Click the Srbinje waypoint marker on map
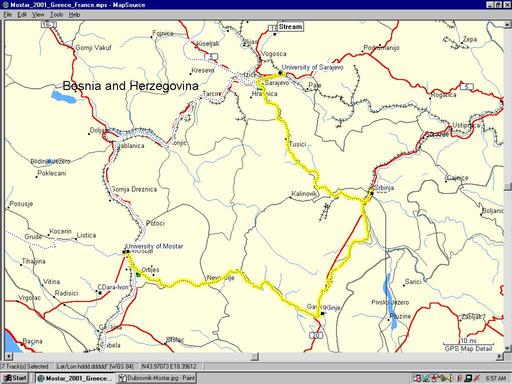 coord(372,193)
